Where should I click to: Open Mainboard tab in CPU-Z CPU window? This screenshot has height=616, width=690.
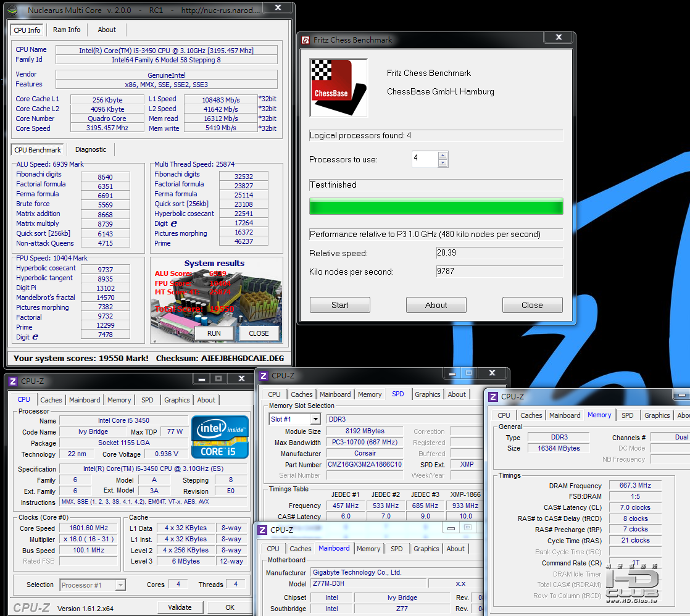[x=85, y=400]
